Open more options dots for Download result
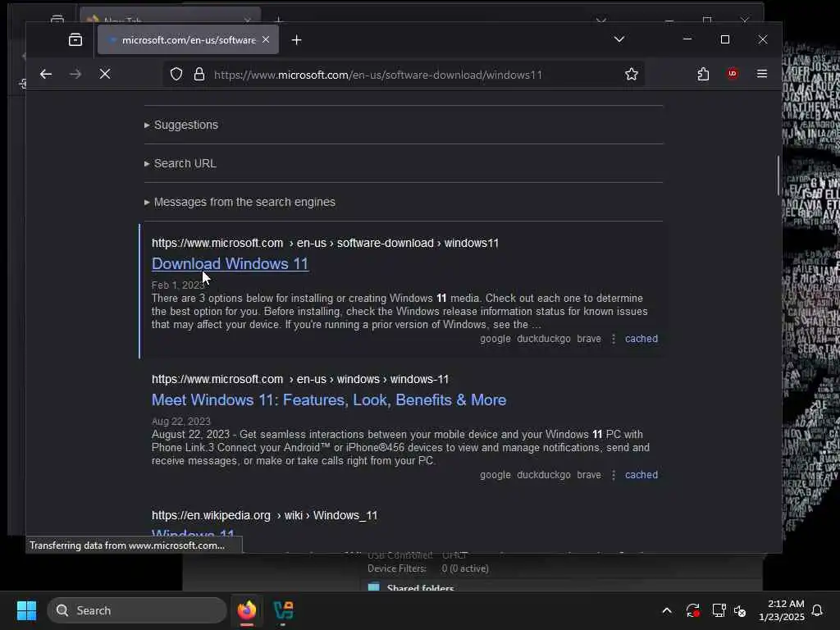This screenshot has width=840, height=630. [614, 339]
